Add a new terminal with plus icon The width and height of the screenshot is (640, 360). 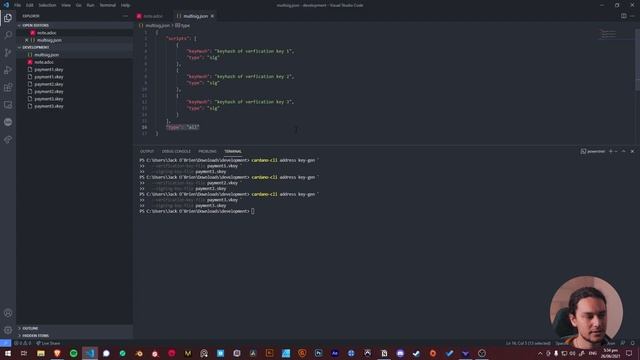pyautogui.click(x=611, y=151)
